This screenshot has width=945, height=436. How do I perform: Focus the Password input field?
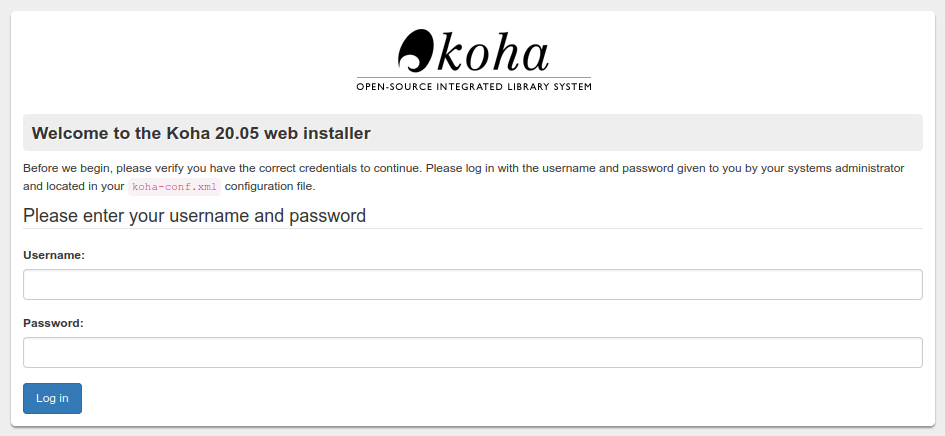click(x=472, y=352)
